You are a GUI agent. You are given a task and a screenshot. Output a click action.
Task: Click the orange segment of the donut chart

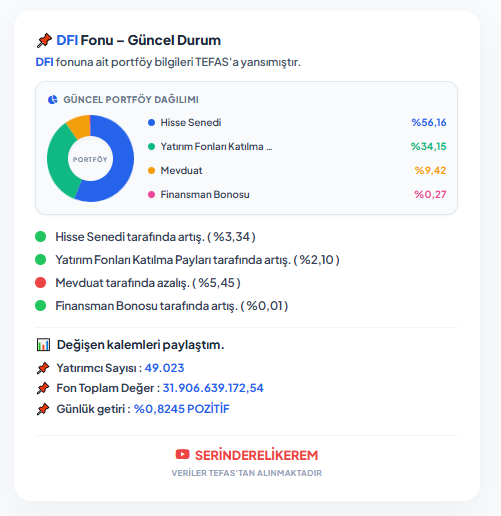coord(81,126)
